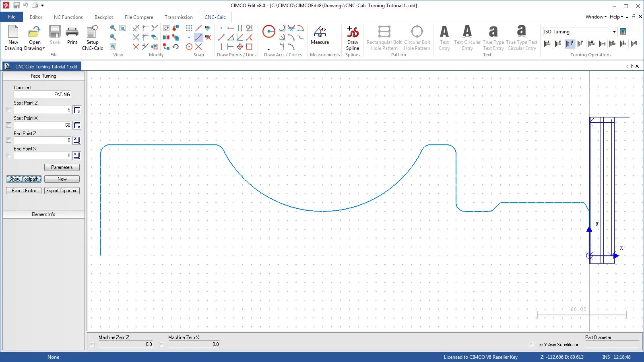Click the zoom all icon in View group
Screen dimensions: 644x362
click(113, 47)
